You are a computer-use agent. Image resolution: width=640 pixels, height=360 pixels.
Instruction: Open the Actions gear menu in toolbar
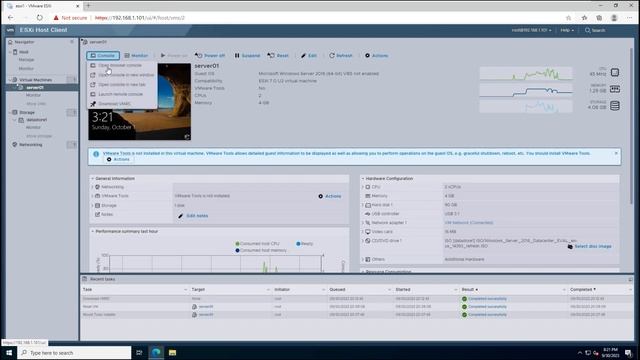click(376, 56)
